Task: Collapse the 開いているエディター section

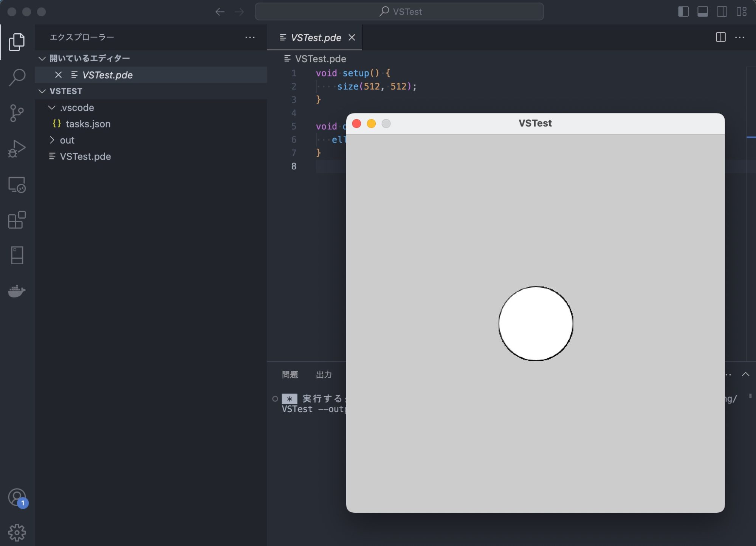Action: coord(42,59)
